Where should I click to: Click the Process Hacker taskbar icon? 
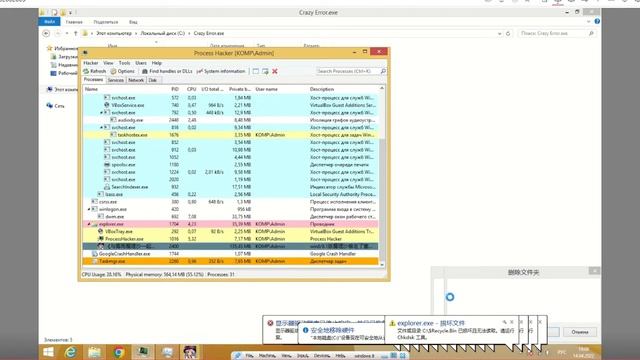coord(142,352)
